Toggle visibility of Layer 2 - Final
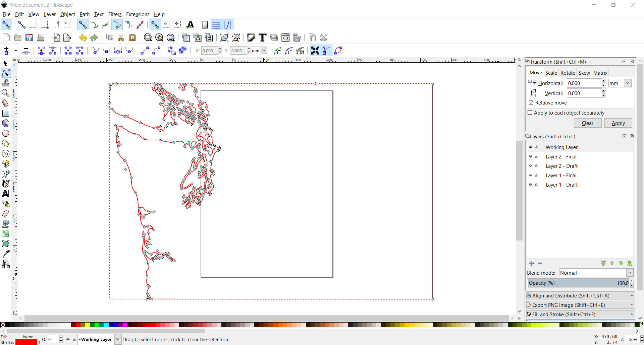This screenshot has height=345, width=644. [x=531, y=156]
